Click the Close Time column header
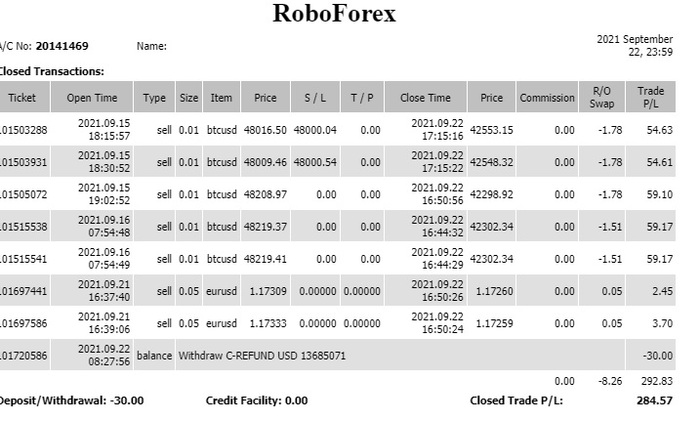The image size is (700, 421). (425, 99)
